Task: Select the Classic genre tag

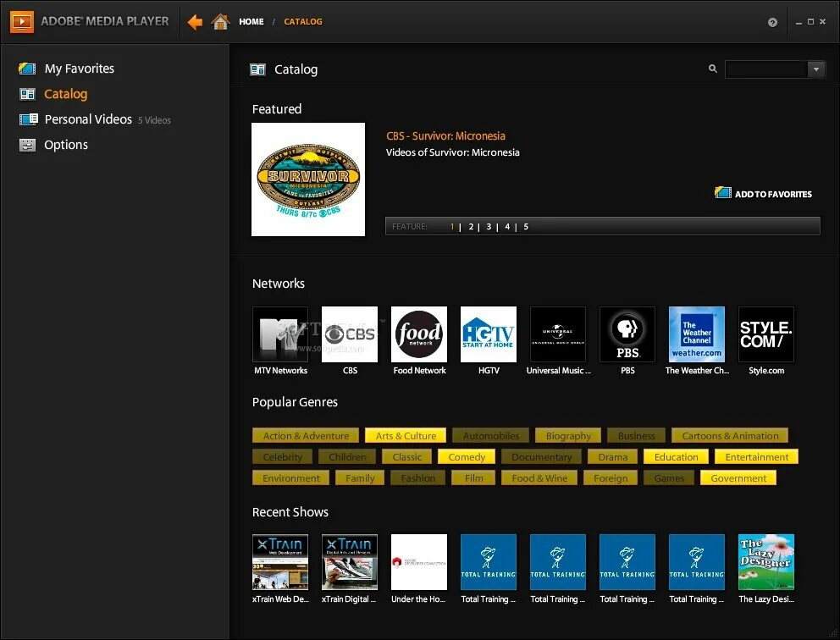Action: point(407,457)
